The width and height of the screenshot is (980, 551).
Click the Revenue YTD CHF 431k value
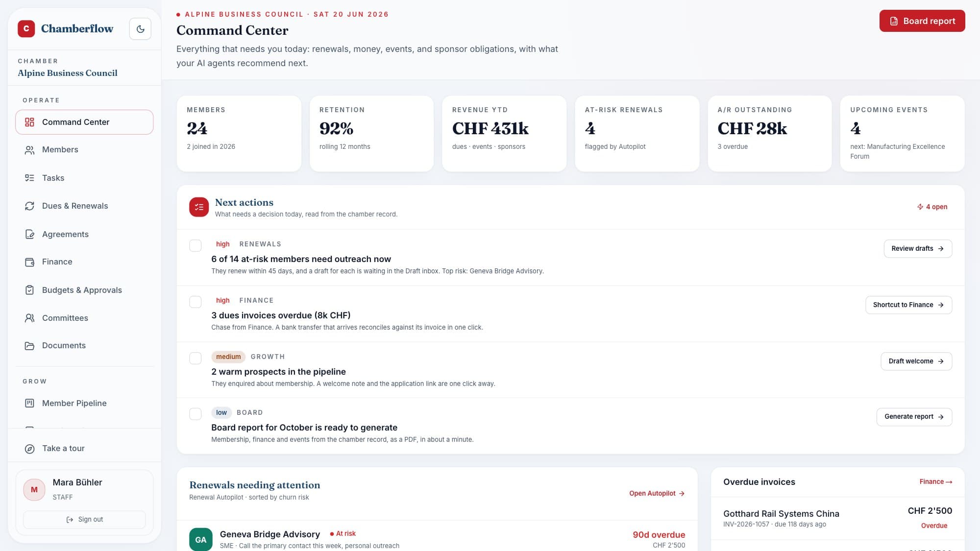coord(490,128)
